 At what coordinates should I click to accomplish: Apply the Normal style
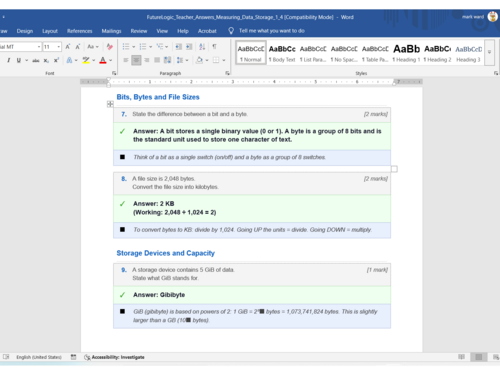click(x=251, y=52)
